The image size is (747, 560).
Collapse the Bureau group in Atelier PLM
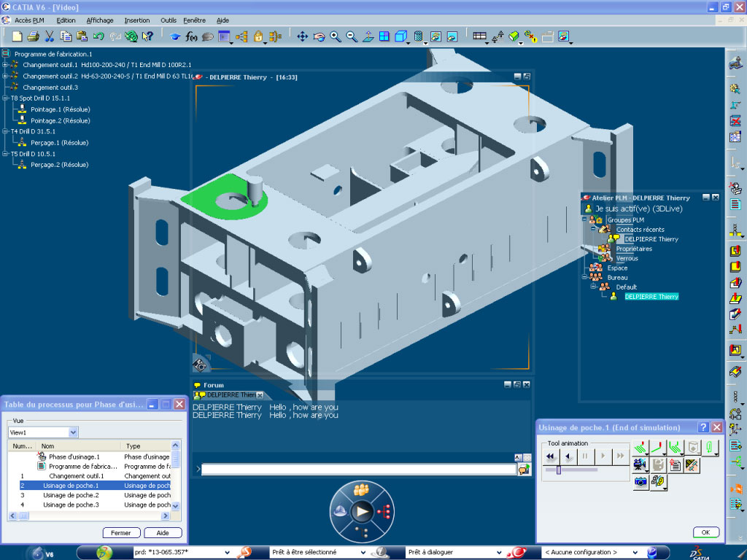pyautogui.click(x=584, y=277)
